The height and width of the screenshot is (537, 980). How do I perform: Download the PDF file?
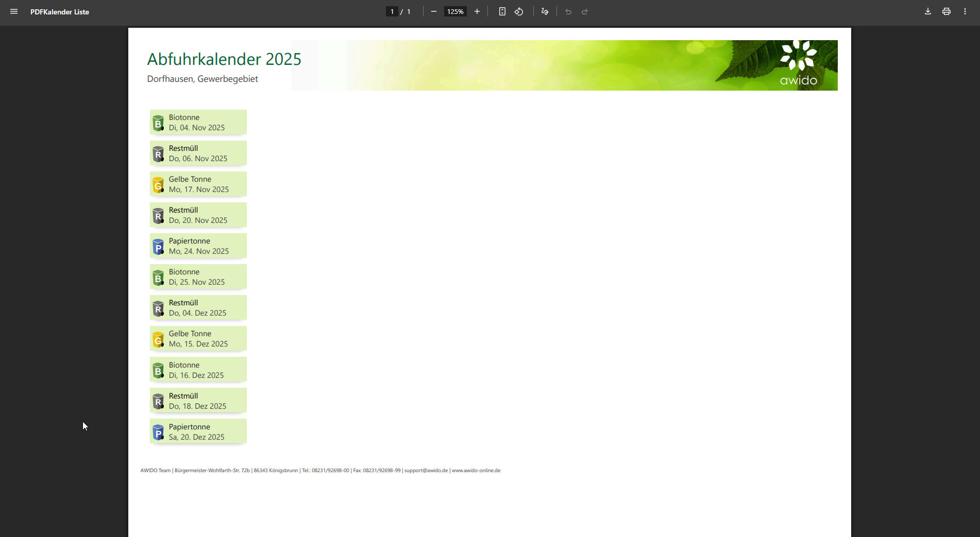[x=928, y=11]
